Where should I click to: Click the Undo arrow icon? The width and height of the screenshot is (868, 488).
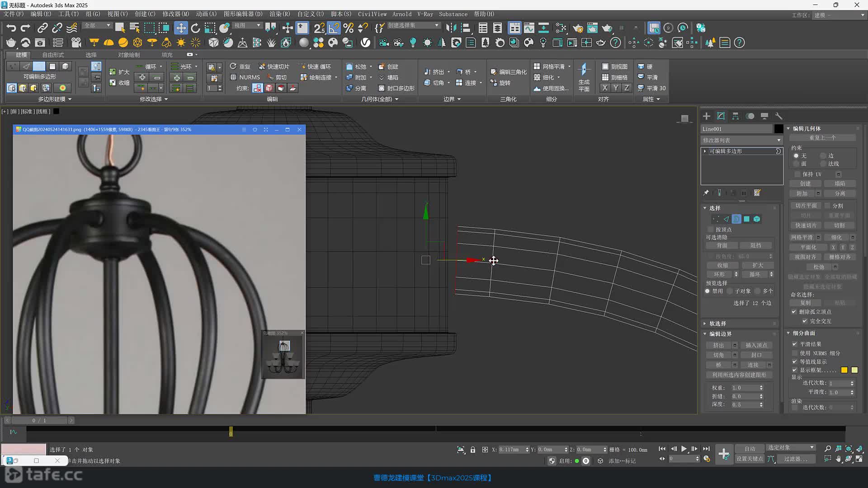pos(11,28)
